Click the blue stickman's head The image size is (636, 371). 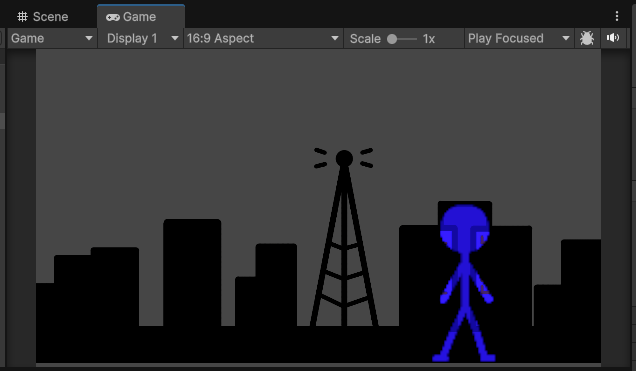tap(465, 228)
